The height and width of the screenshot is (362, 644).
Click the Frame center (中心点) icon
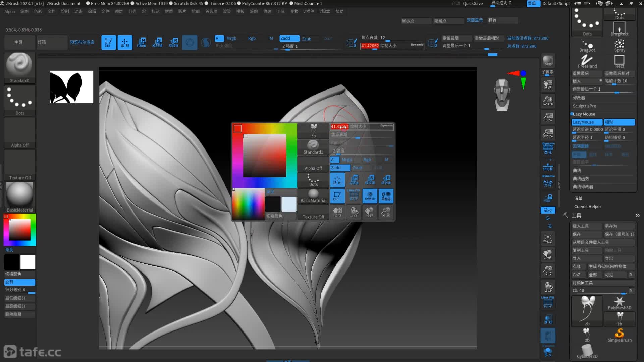pyautogui.click(x=548, y=238)
